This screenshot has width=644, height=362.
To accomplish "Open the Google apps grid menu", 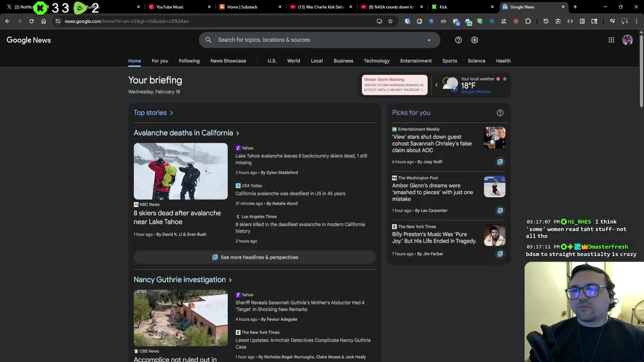I will click(611, 40).
